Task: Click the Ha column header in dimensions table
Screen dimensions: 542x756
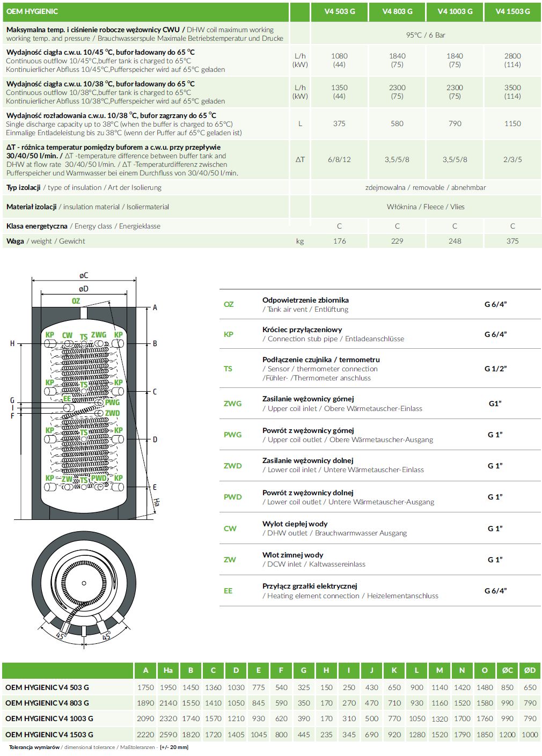Action: click(168, 670)
